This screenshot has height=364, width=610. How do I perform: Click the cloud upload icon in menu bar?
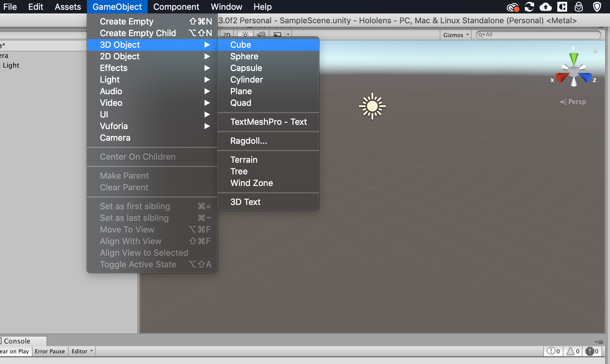(546, 7)
